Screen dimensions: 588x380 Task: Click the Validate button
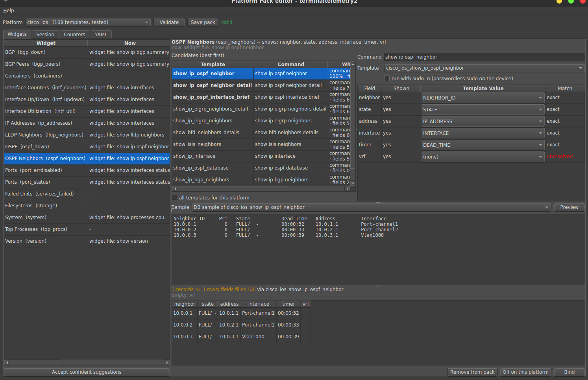point(169,22)
